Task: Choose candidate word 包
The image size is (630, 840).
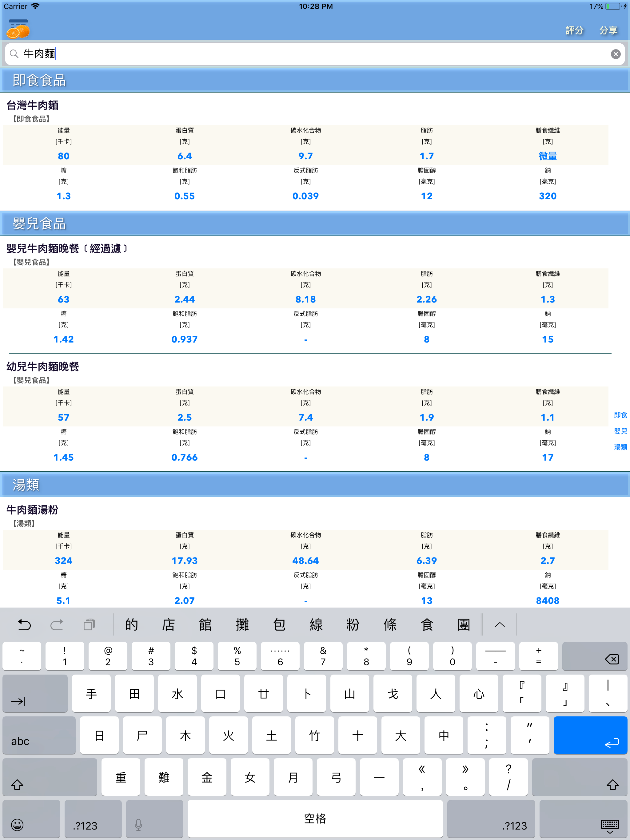Action: 279,624
